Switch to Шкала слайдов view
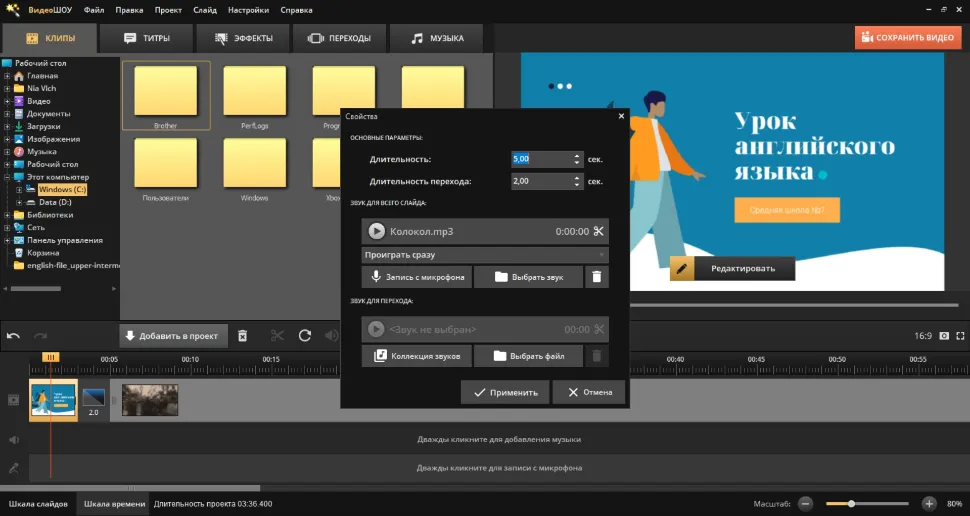970x516 pixels. pos(38,504)
